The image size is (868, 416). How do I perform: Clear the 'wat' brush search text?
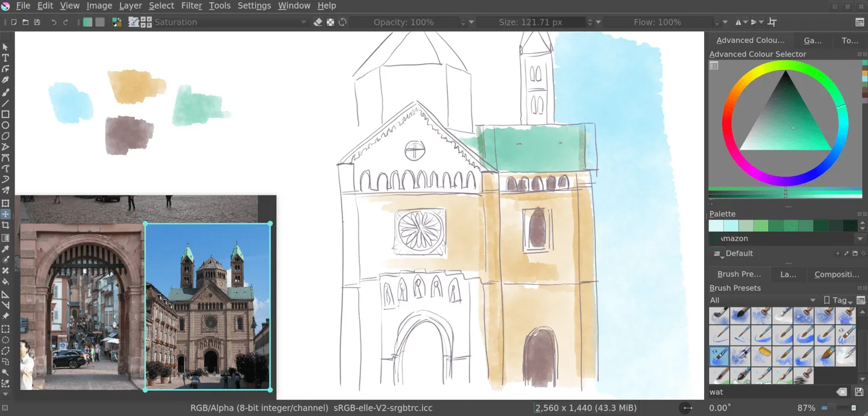point(841,392)
